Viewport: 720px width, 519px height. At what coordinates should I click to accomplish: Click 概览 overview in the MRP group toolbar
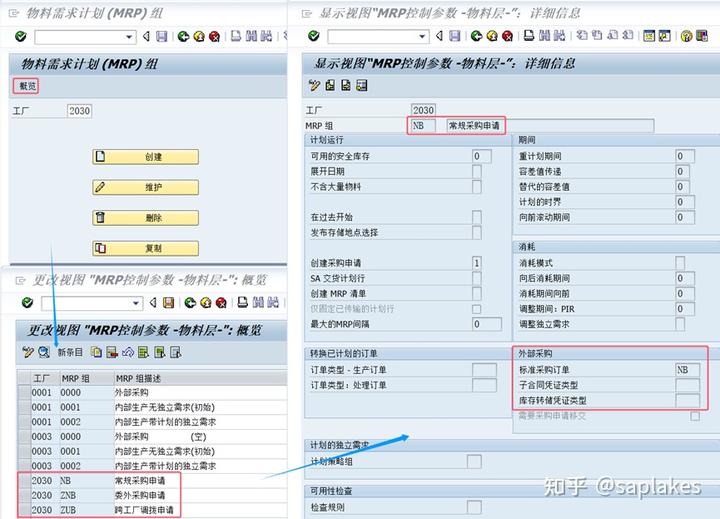[26, 86]
